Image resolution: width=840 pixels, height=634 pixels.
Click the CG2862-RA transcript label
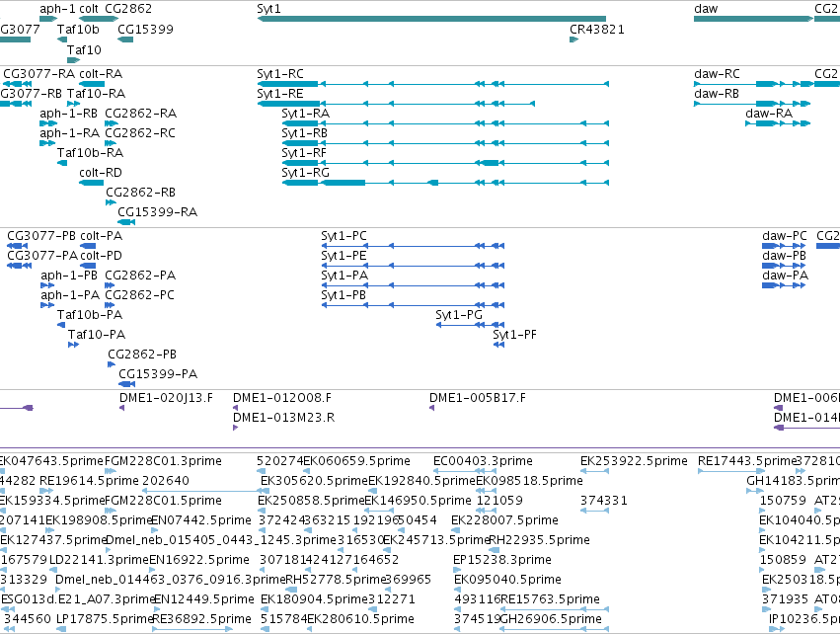point(141,114)
